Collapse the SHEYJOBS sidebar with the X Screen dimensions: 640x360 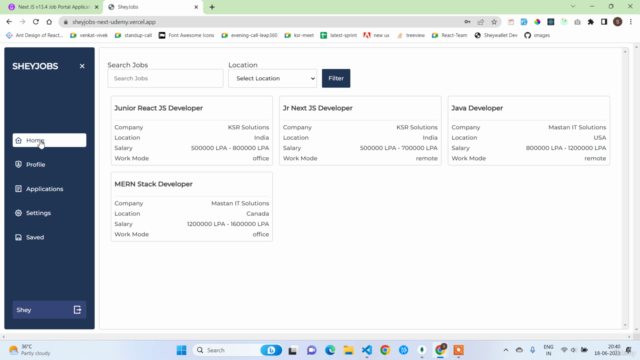pos(82,66)
